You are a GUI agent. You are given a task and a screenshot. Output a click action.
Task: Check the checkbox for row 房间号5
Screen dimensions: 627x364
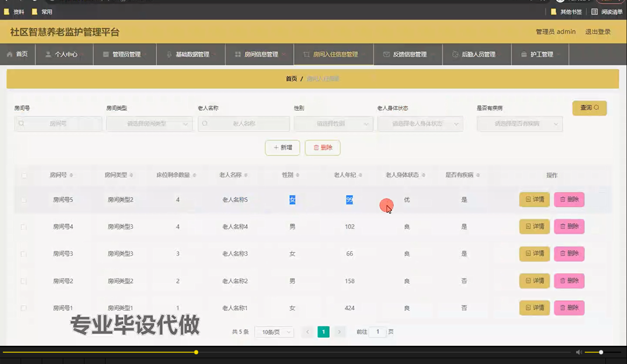[x=24, y=199]
